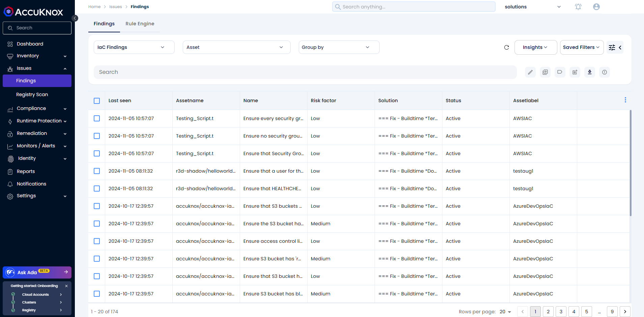Click the label tag icon

point(560,72)
